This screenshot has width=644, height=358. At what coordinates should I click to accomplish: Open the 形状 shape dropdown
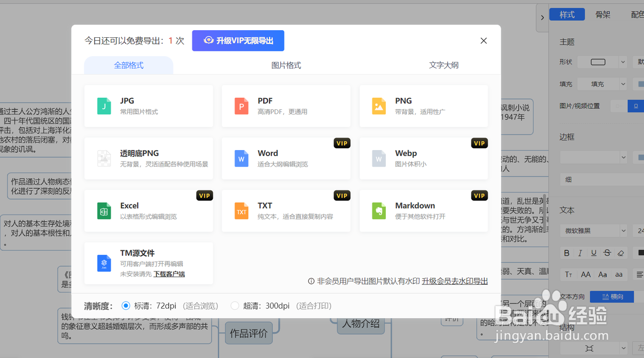(602, 62)
